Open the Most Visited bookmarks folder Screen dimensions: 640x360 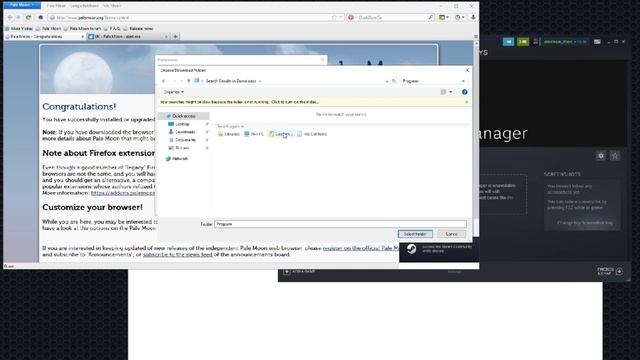click(x=19, y=29)
